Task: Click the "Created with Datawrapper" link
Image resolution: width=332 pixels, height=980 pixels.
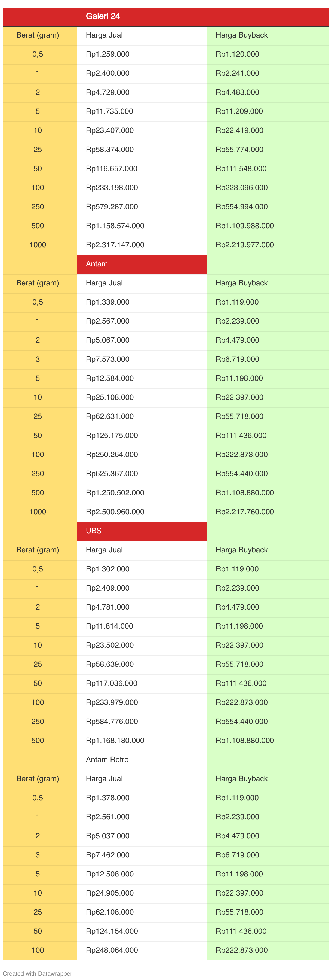Action: click(37, 973)
